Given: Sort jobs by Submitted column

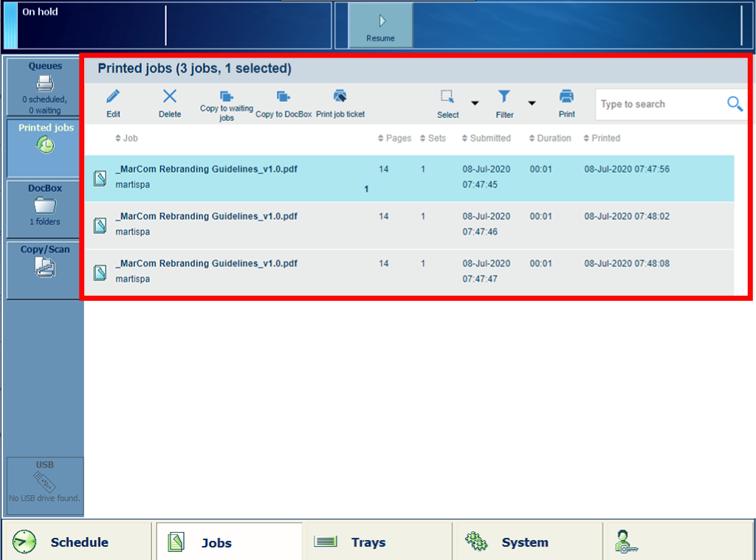Looking at the screenshot, I should tap(486, 138).
